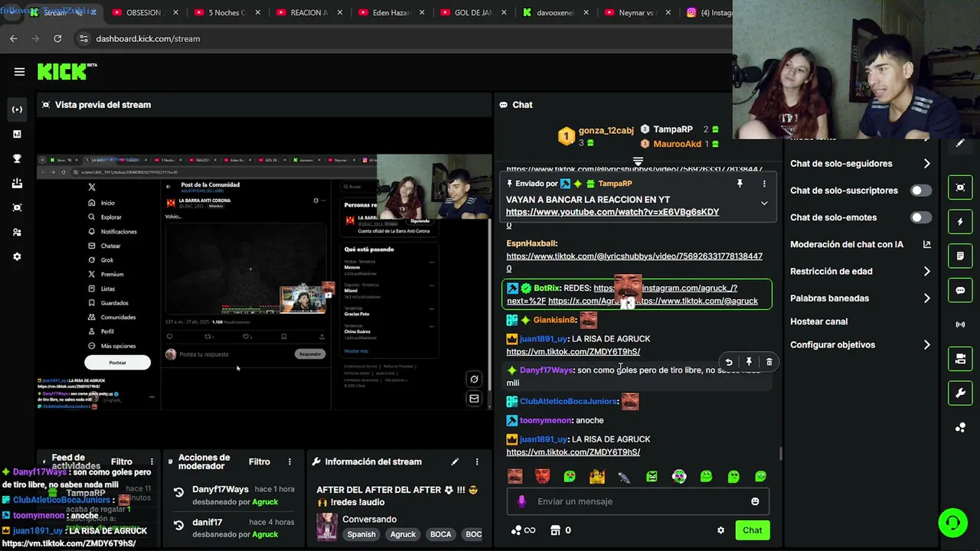Screen dimensions: 980x551
Task: Click the green headset support button
Action: [x=953, y=523]
